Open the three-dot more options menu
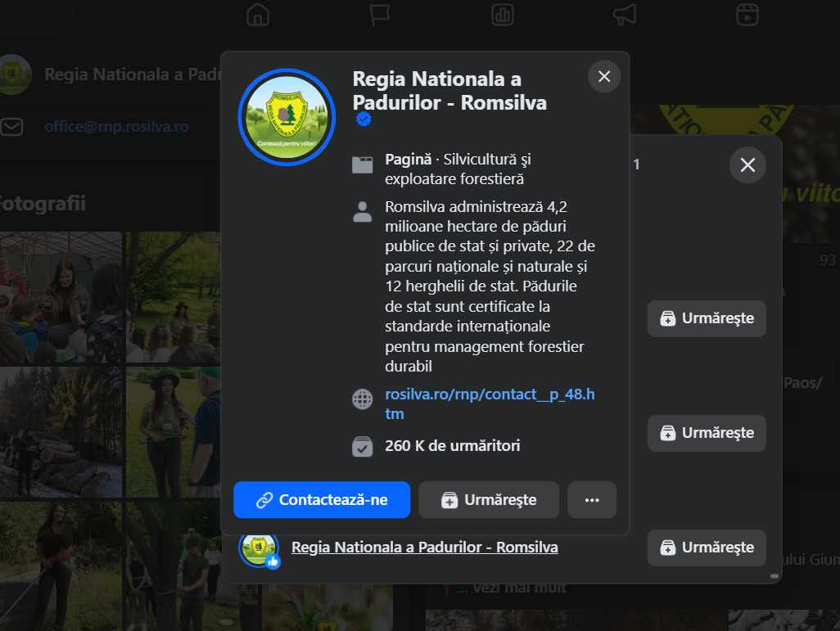This screenshot has width=840, height=631. tap(592, 499)
